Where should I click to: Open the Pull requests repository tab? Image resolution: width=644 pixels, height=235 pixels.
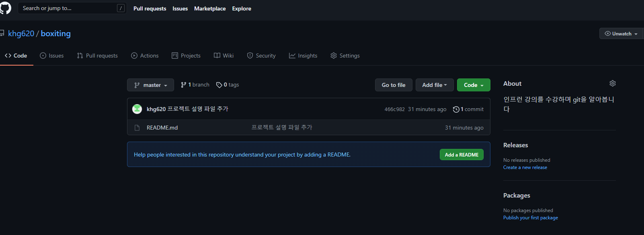97,56
